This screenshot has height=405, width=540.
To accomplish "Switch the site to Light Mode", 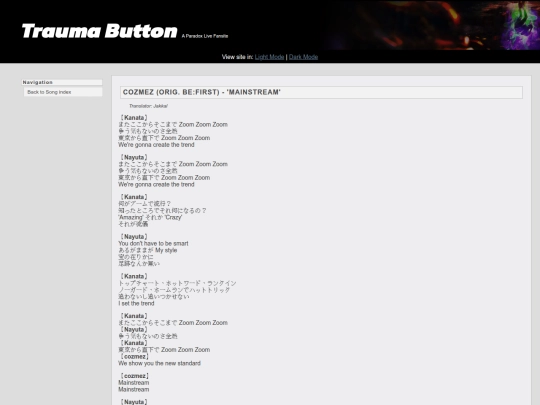I will (269, 57).
